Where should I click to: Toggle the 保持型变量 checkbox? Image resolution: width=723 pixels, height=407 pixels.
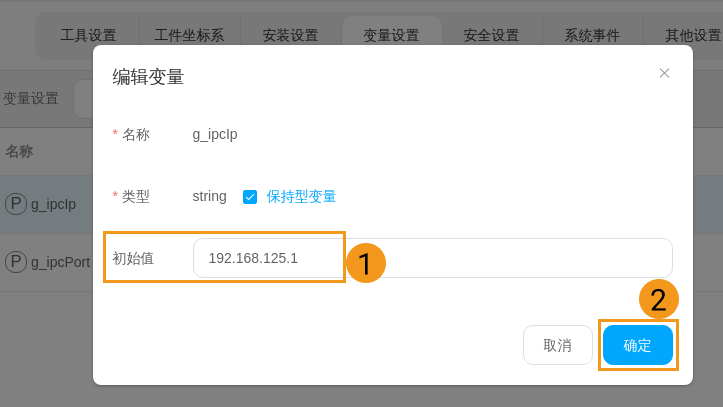(250, 197)
